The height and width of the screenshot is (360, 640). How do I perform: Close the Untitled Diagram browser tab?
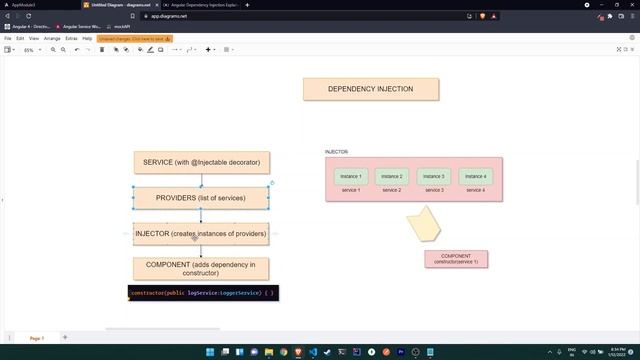click(157, 5)
